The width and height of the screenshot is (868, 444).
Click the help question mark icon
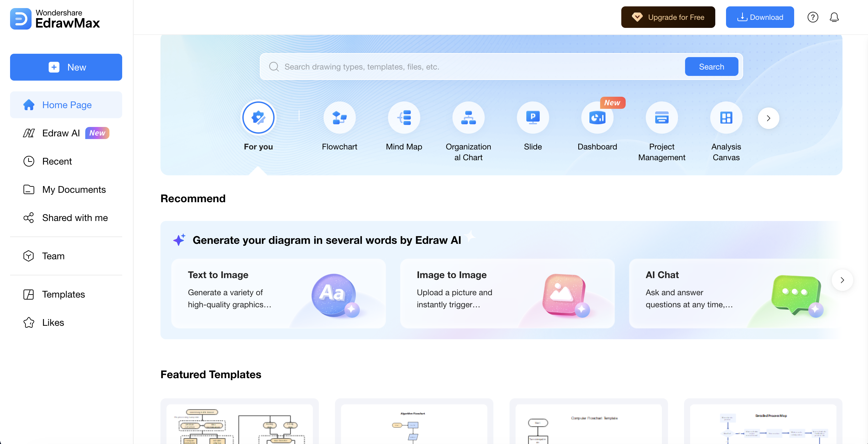click(x=812, y=17)
